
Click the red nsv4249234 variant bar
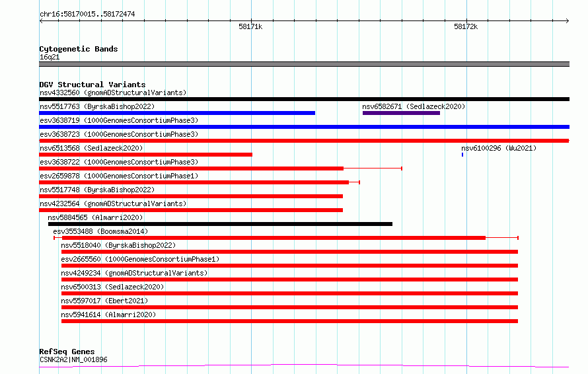pos(289,280)
